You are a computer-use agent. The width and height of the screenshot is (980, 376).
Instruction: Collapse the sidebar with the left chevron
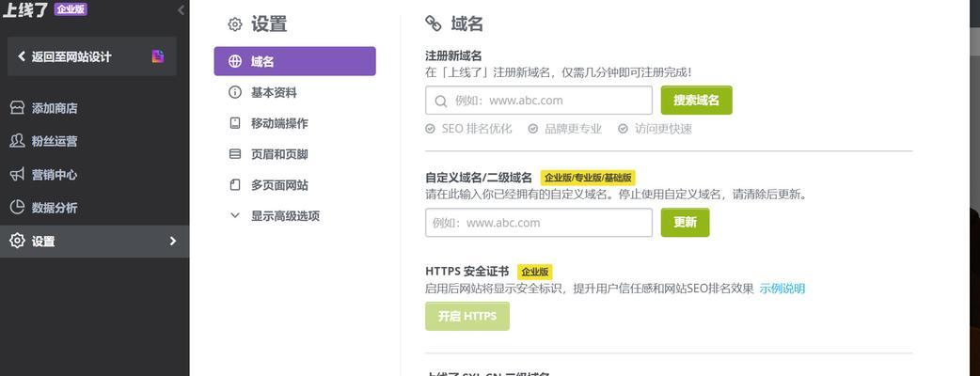pos(181,10)
